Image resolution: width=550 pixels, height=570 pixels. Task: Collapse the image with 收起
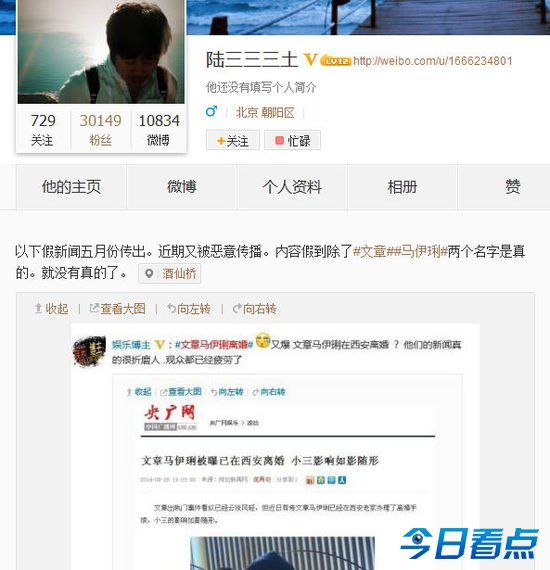pyautogui.click(x=51, y=309)
